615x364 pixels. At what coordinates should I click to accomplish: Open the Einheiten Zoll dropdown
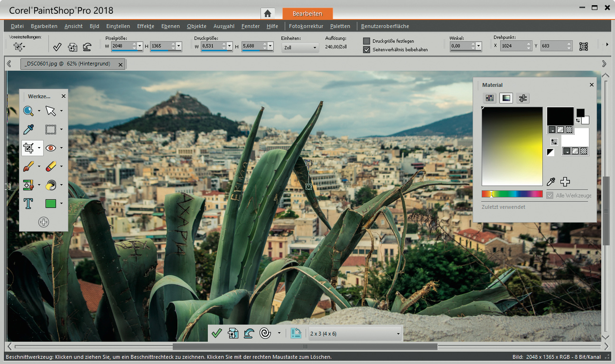coord(300,47)
